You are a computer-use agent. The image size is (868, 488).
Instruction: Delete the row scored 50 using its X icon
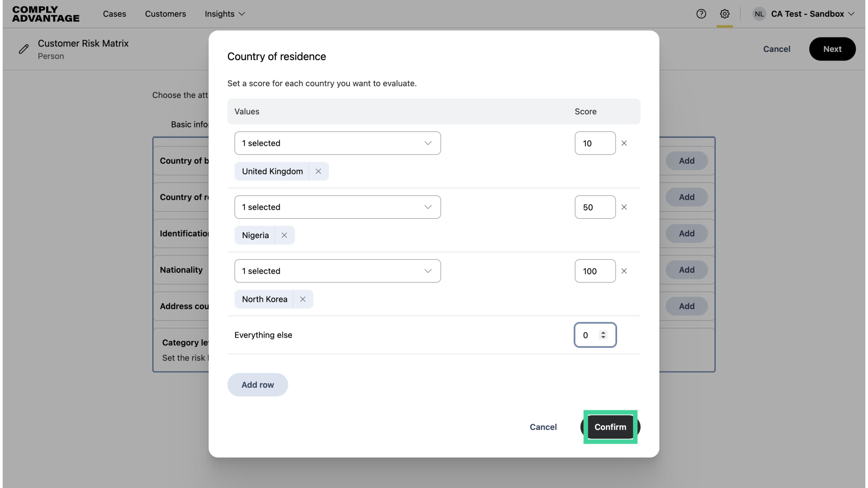pos(624,207)
